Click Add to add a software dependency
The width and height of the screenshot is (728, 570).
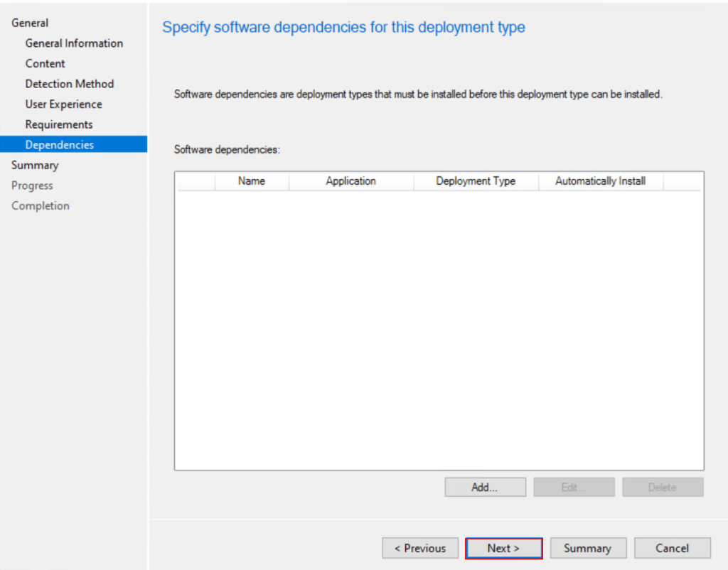(x=485, y=488)
